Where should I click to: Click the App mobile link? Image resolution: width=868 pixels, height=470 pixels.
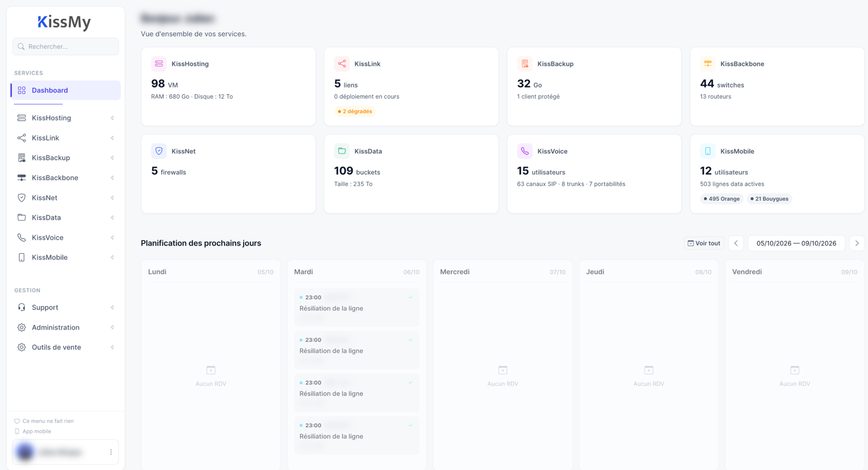pyautogui.click(x=33, y=432)
